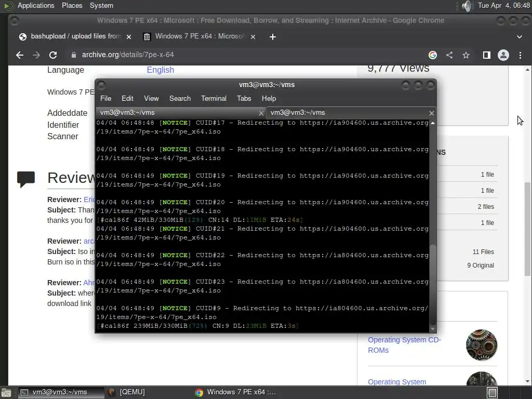The height and width of the screenshot is (399, 532).
Task: Close second terminal tab
Action: 432,113
